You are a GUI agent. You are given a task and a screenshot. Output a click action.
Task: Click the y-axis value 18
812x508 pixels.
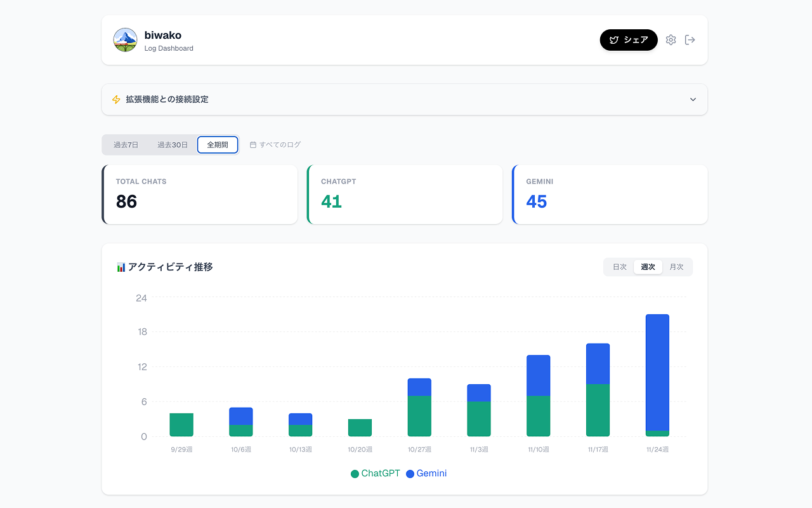point(142,332)
